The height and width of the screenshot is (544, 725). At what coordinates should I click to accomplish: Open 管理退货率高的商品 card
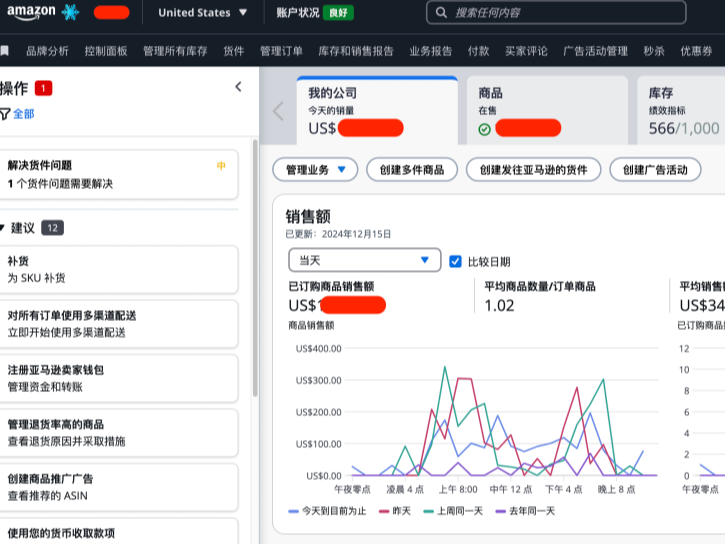click(119, 433)
